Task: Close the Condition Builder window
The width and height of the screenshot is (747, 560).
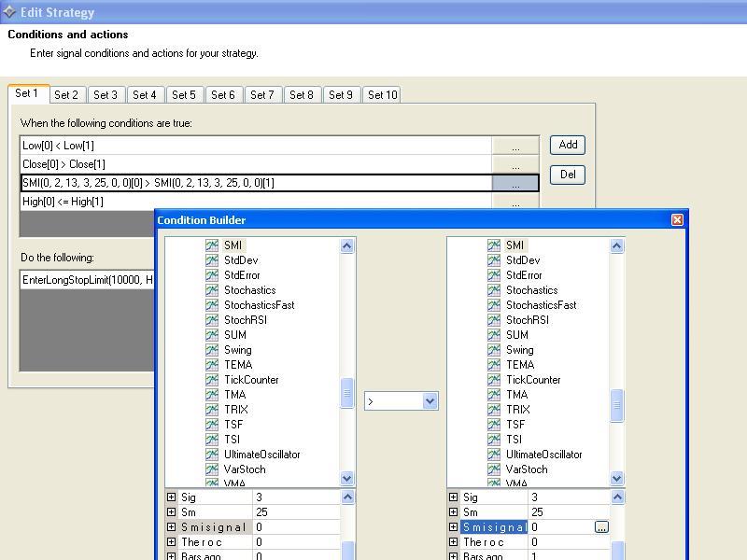Action: (677, 219)
